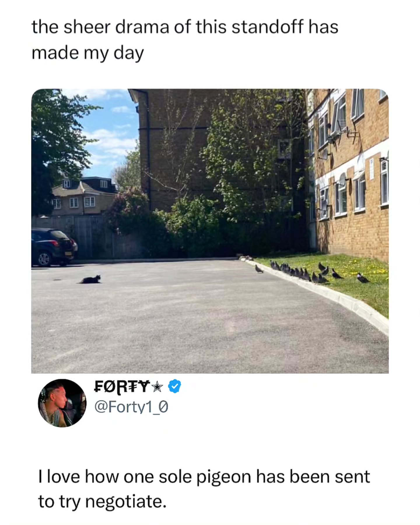Click the star symbol after FØRTY name
420x525 pixels.
pos(157,386)
